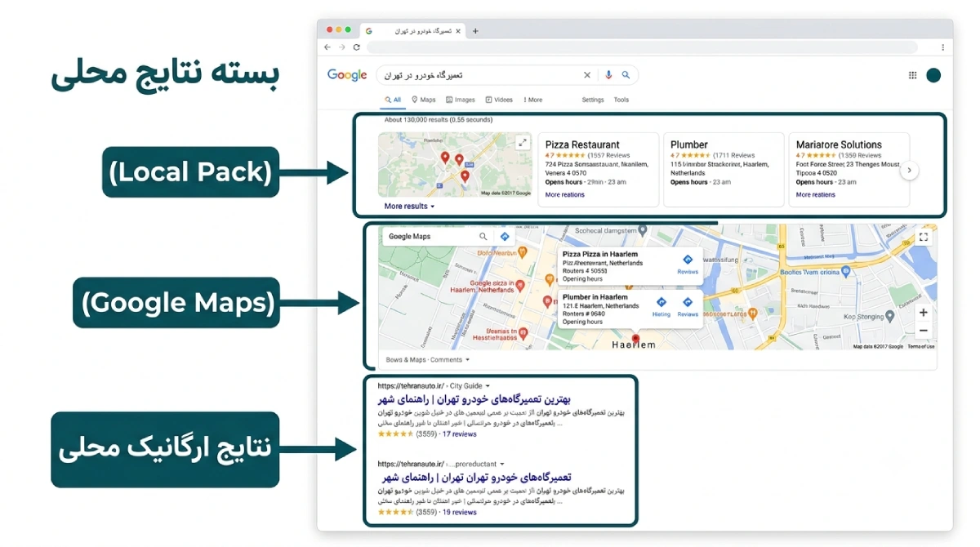Viewport: 980px width, 547px height.
Task: Click More link under Mariatore Solutions
Action: [x=816, y=195]
